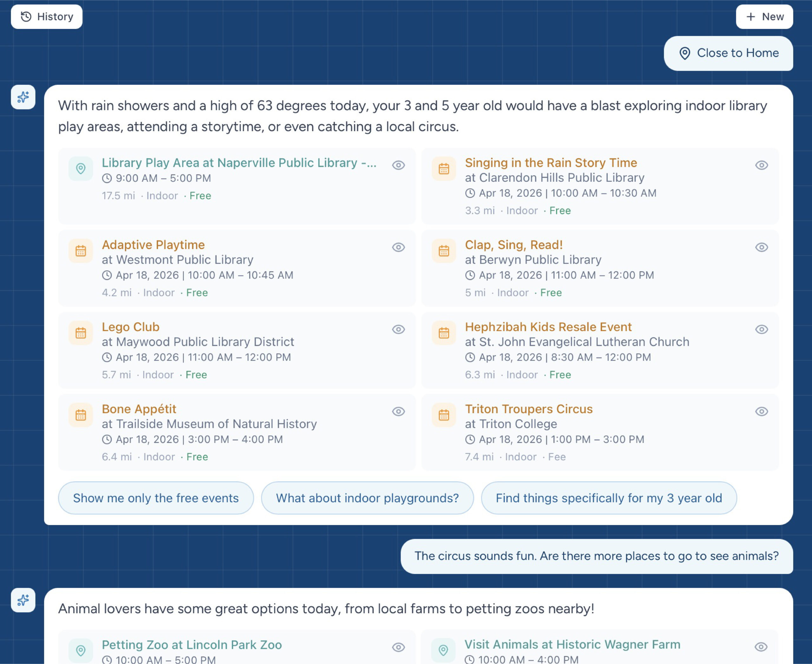The image size is (812, 664).
Task: Click 'at Maywood Public Library District' text
Action: (198, 342)
